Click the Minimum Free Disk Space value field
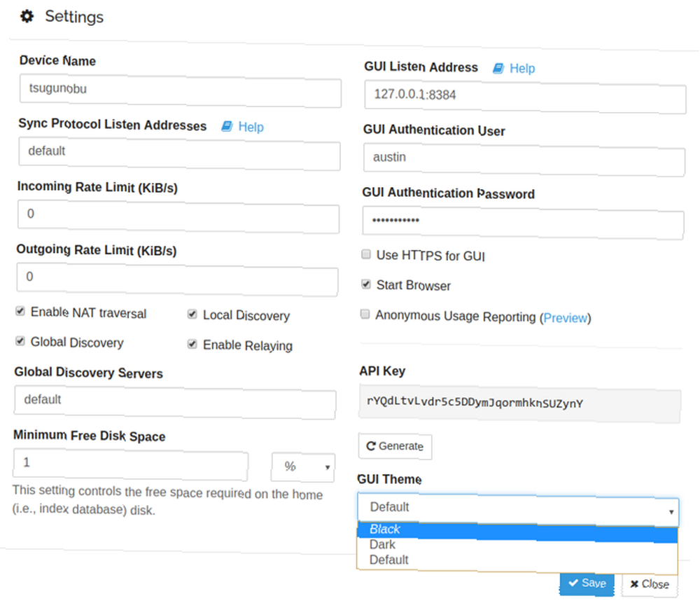The height and width of the screenshot is (601, 700). pos(131,464)
